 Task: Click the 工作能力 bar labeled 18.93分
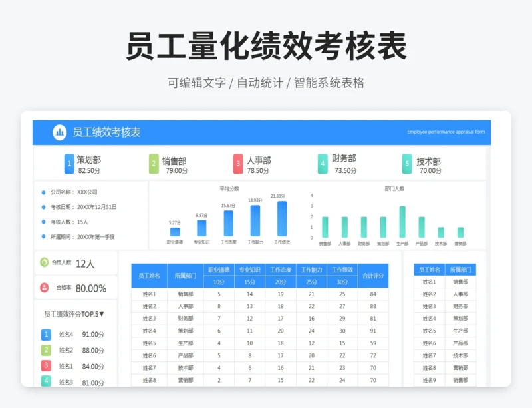(x=255, y=220)
